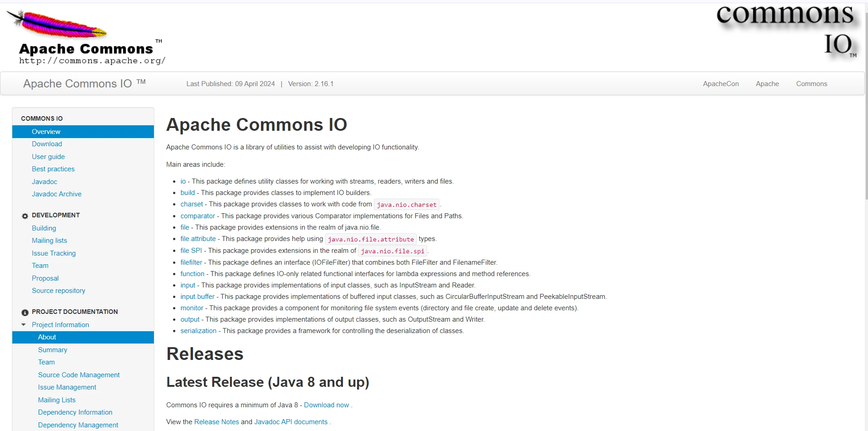Open the io package link

(183, 181)
